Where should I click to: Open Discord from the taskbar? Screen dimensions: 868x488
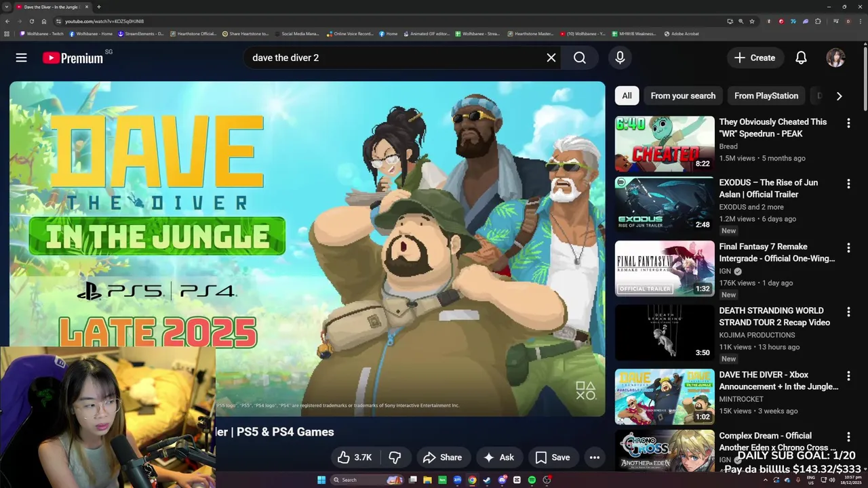[x=502, y=480]
